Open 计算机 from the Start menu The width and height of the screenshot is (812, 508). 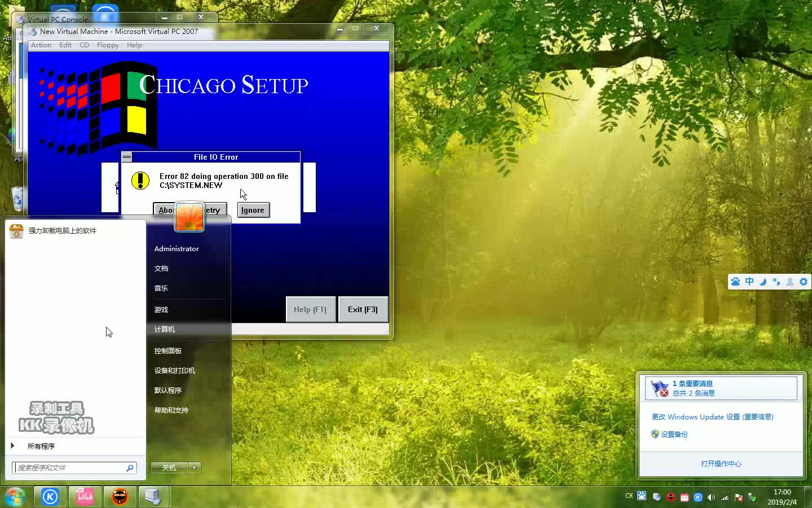pos(165,330)
